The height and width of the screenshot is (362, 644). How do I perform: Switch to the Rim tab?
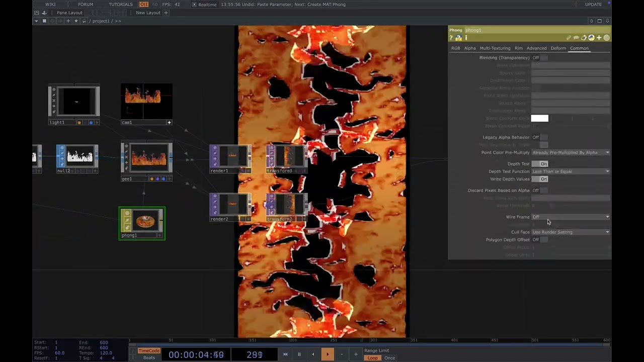tap(518, 48)
